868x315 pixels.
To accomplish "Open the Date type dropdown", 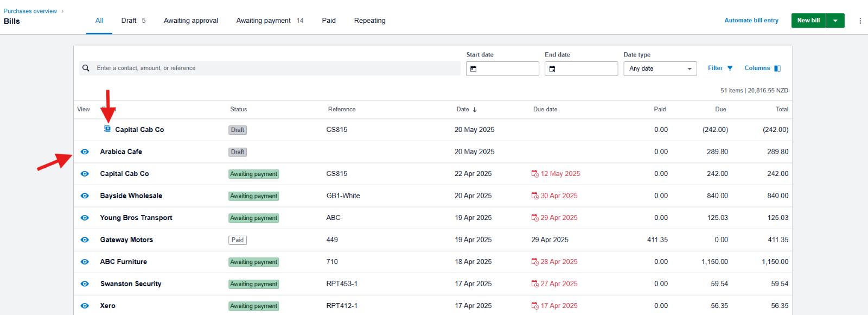I will point(660,68).
